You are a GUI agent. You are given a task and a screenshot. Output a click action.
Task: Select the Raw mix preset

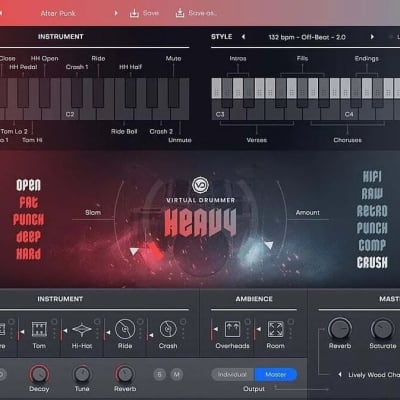coord(372,194)
